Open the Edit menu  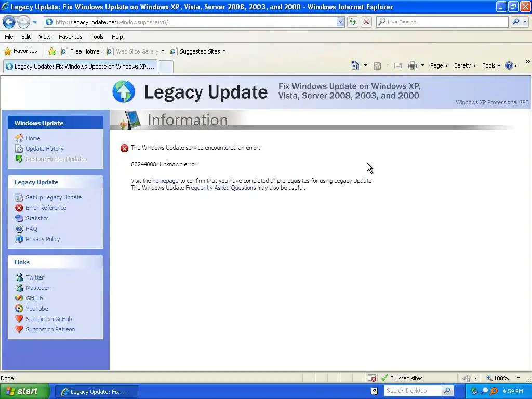(x=26, y=37)
